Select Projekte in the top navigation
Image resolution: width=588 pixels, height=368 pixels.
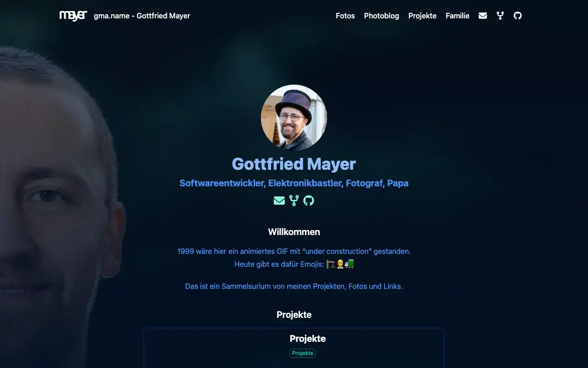click(x=423, y=16)
